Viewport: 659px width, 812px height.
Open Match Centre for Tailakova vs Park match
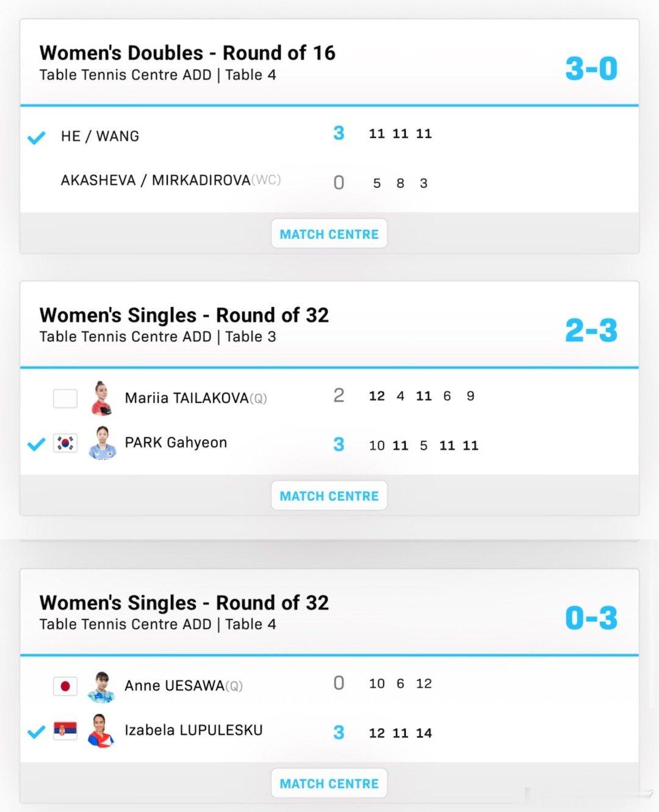click(x=329, y=496)
